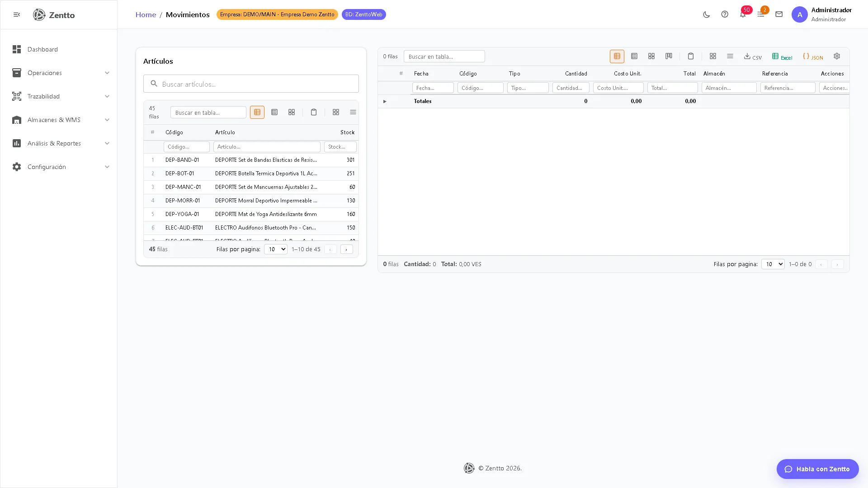Image resolution: width=868 pixels, height=488 pixels.
Task: Click the chevron beside Configuración
Action: pos(107,167)
